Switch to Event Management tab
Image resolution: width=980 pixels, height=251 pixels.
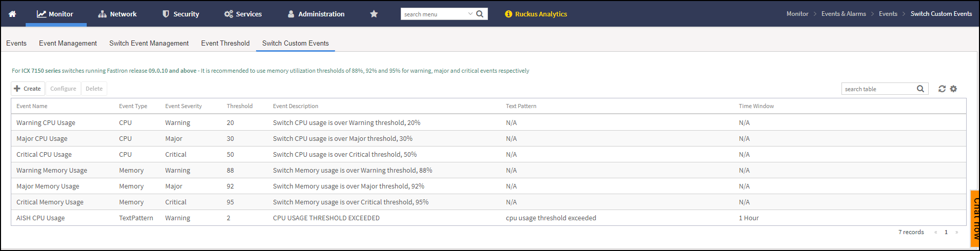click(68, 43)
